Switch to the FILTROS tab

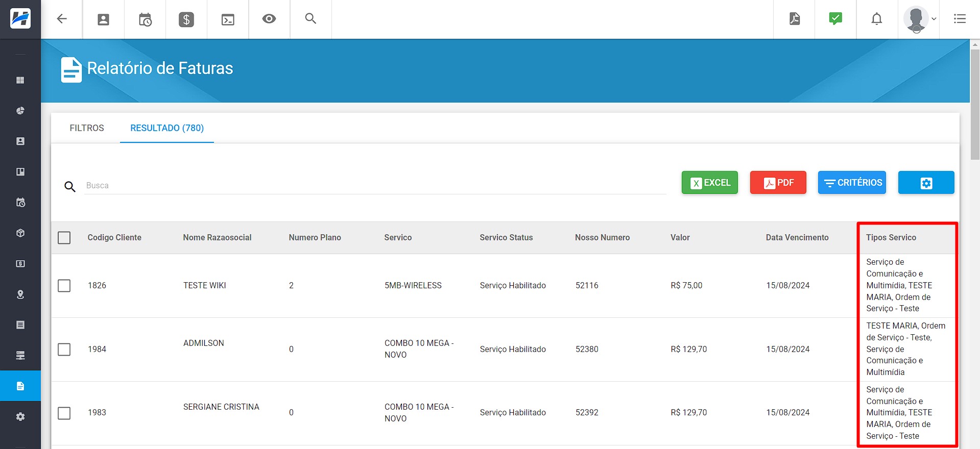tap(87, 128)
